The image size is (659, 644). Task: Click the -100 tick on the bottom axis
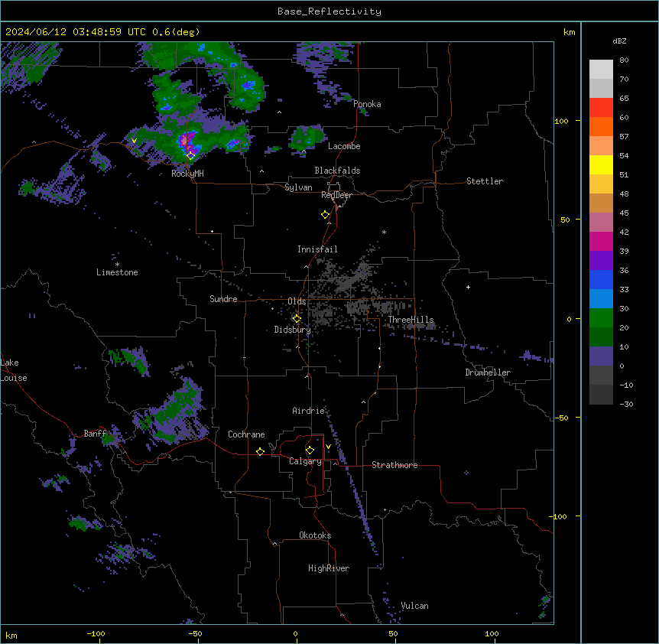[96, 634]
